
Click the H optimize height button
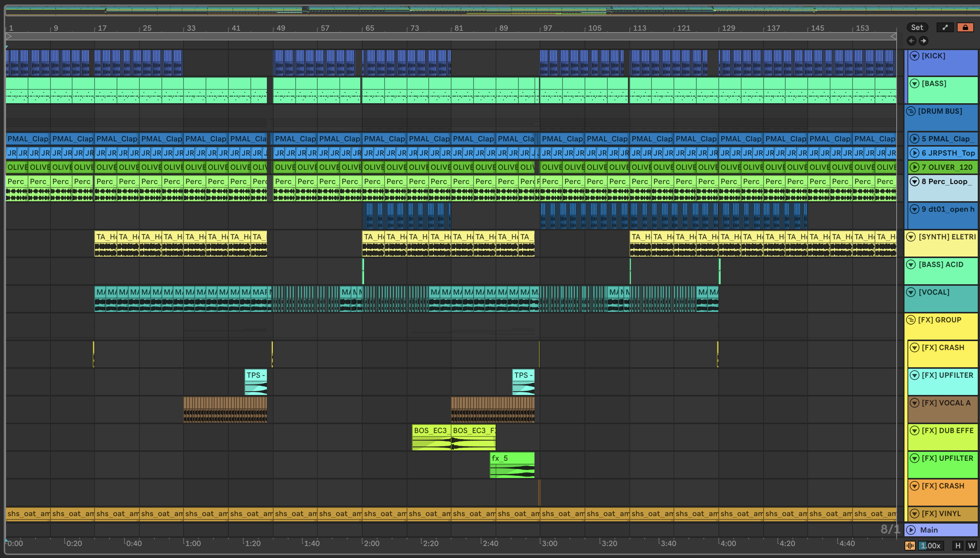pyautogui.click(x=958, y=546)
